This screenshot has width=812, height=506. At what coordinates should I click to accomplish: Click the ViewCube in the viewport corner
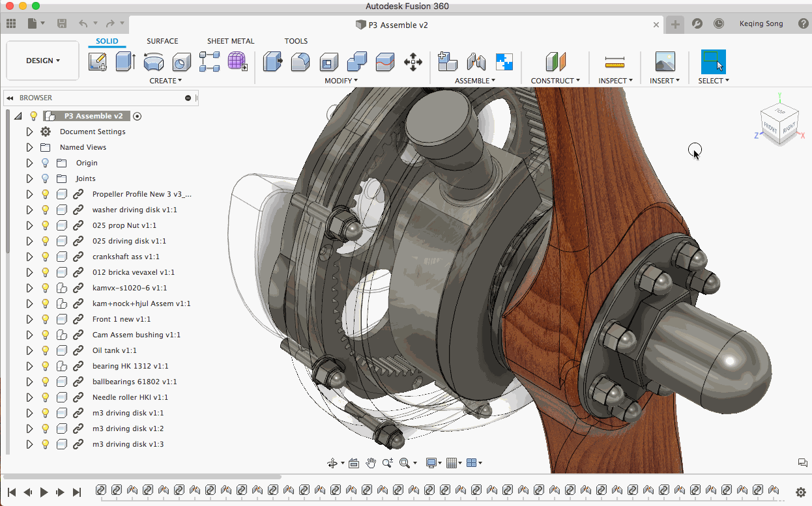(x=779, y=124)
